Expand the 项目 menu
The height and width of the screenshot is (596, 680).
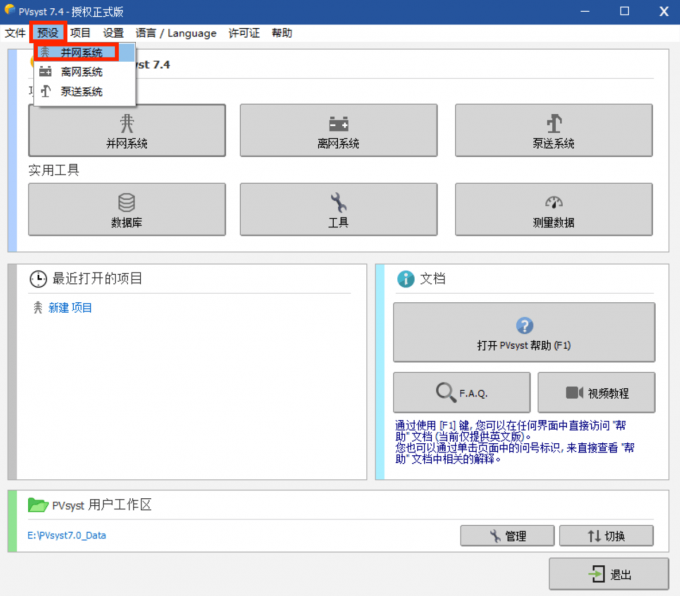(80, 33)
